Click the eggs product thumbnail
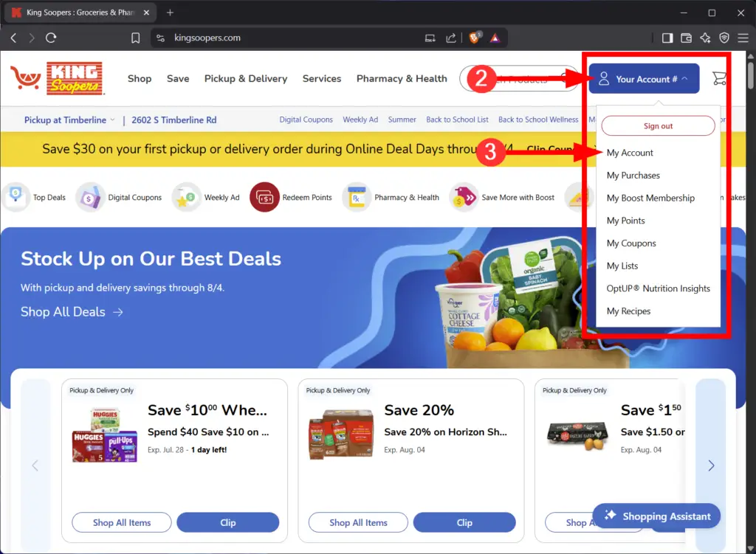This screenshot has width=756, height=554. coord(577,436)
